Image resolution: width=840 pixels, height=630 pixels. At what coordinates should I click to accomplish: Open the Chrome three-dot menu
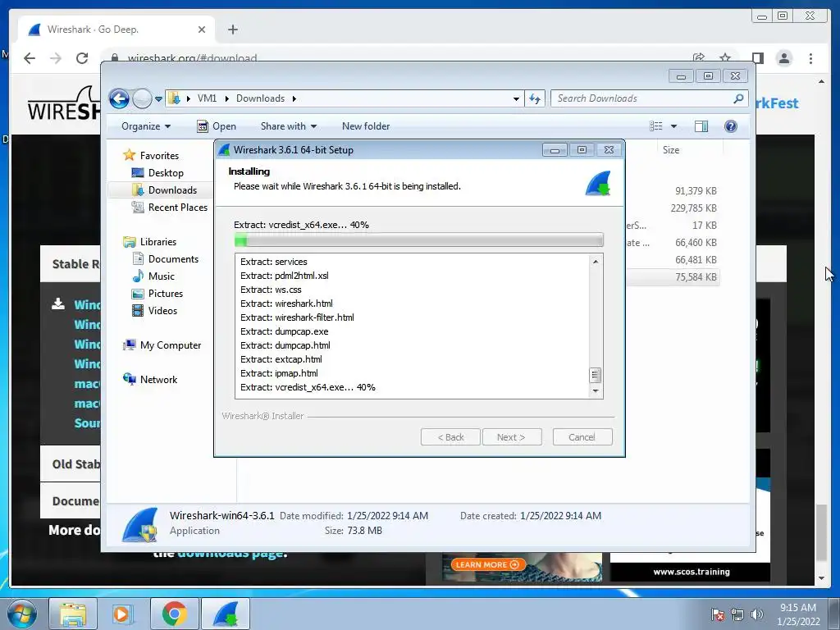tap(810, 58)
